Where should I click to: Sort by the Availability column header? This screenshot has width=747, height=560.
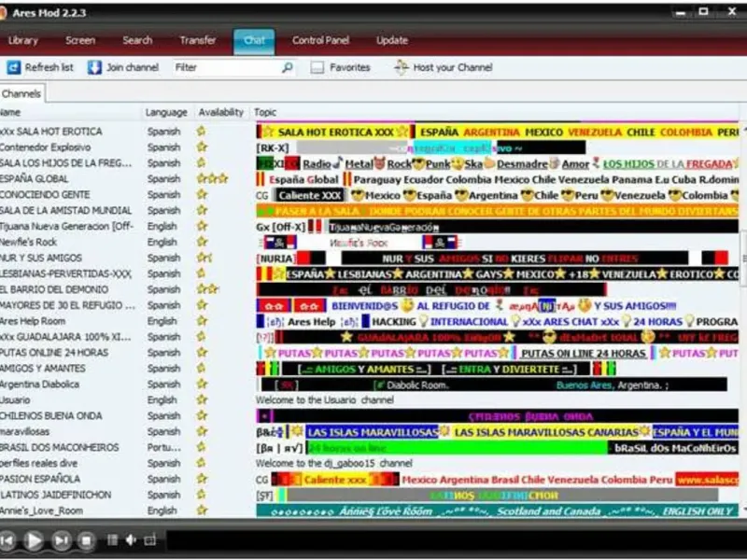click(221, 112)
